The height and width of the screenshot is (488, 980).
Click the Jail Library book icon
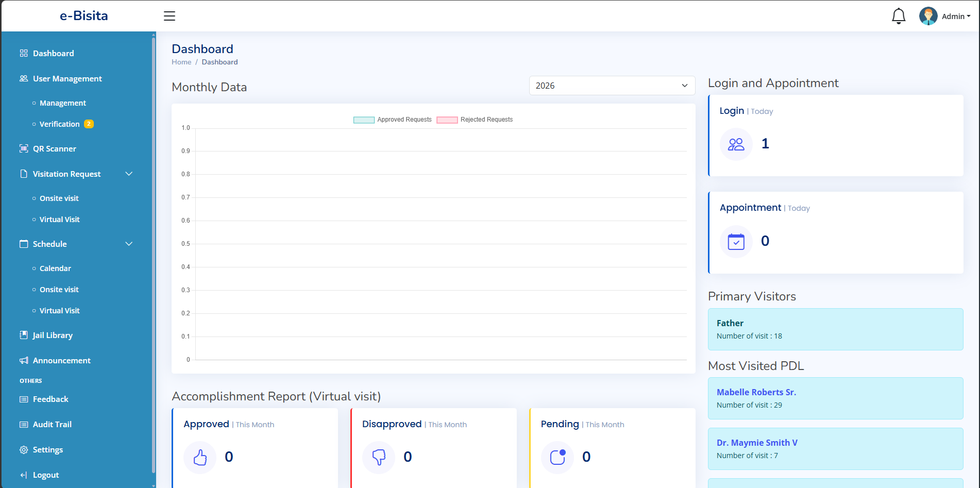pos(24,335)
